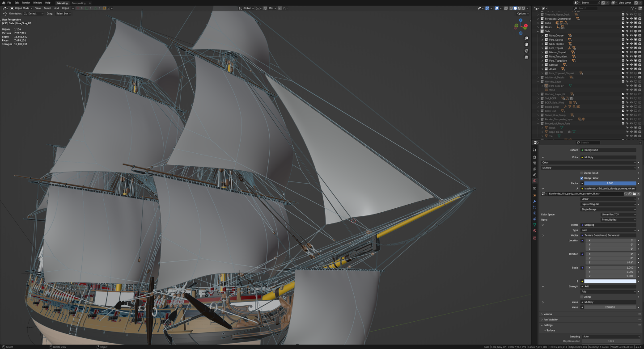Open the viewport Select menu
Image resolution: width=644 pixels, height=349 pixels.
[x=47, y=8]
